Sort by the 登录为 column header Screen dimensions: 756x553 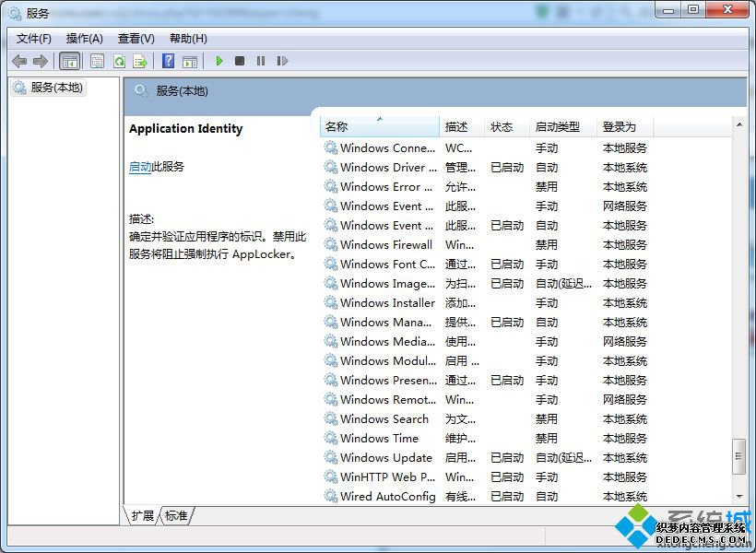pyautogui.click(x=625, y=127)
